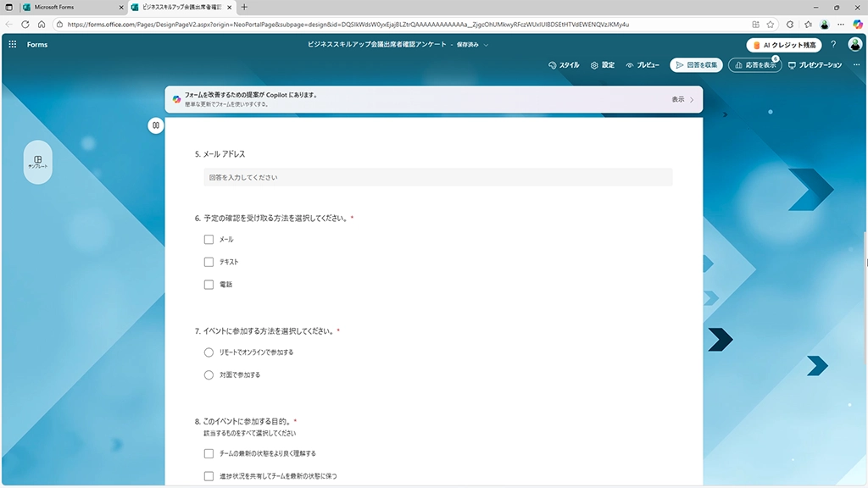Check the 電話 checkbox option
Image resolution: width=868 pixels, height=488 pixels.
(209, 285)
